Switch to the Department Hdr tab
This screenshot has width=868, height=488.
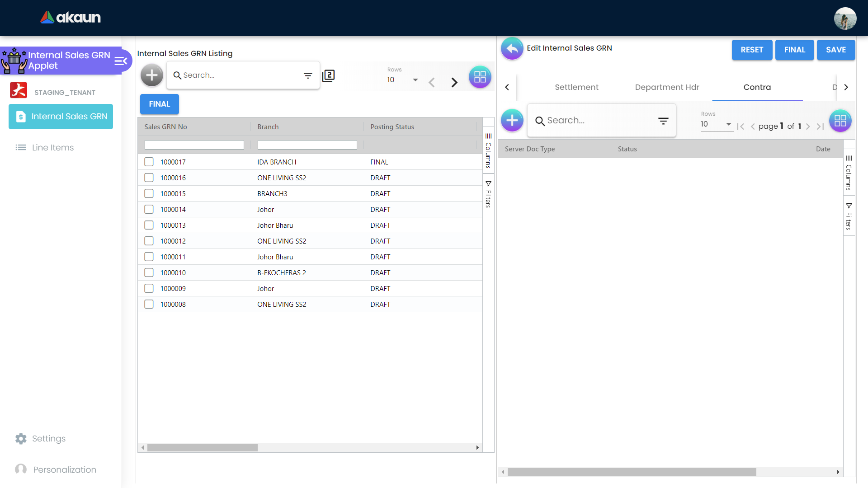tap(667, 87)
